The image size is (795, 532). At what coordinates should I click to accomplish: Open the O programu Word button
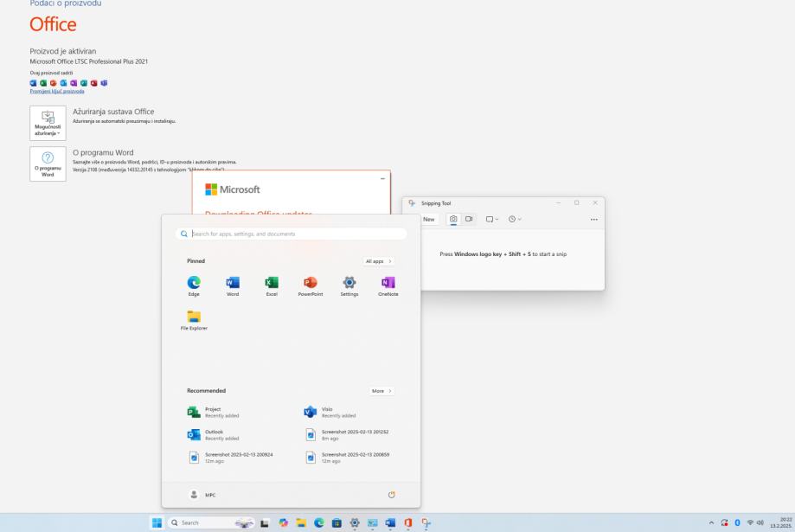click(48, 163)
